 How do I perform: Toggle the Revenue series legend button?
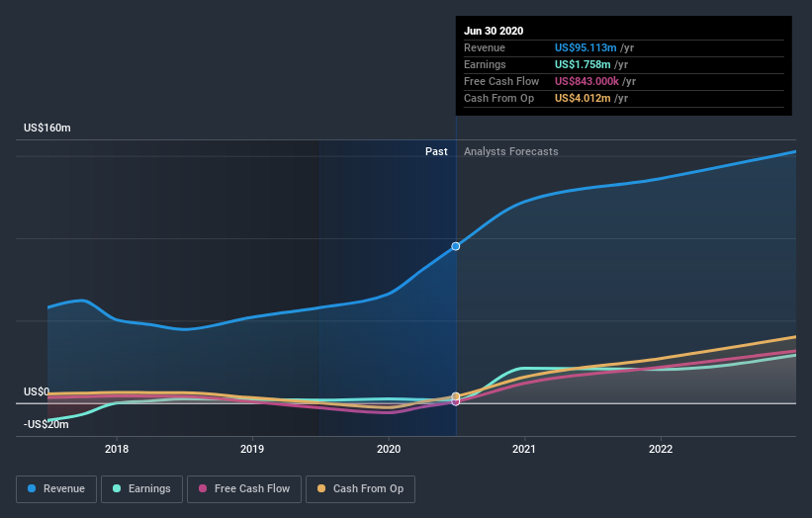56,489
